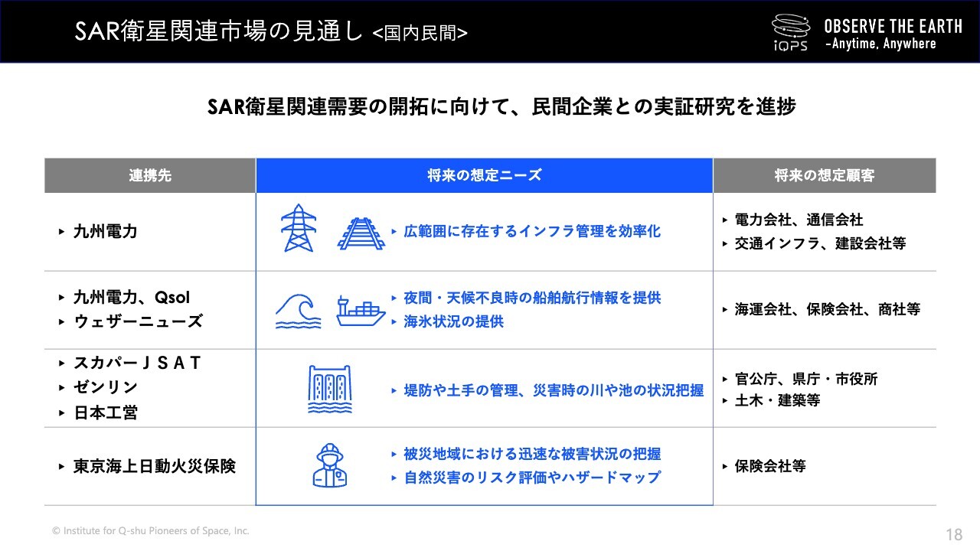Click the ウェザーニューズ partner entry
Screen dimensions: 980x551
pyautogui.click(x=138, y=321)
